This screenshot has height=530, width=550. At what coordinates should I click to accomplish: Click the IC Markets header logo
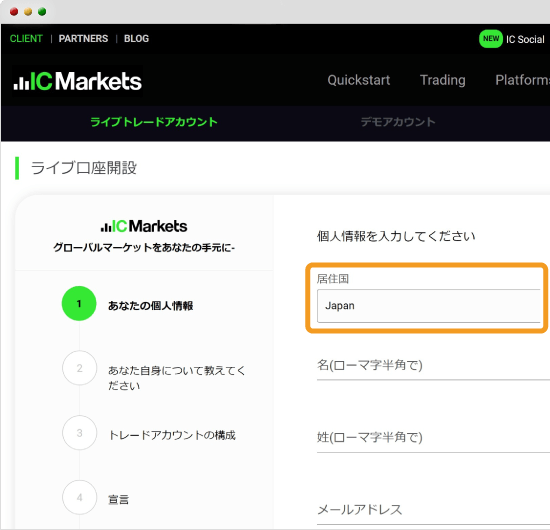(78, 81)
